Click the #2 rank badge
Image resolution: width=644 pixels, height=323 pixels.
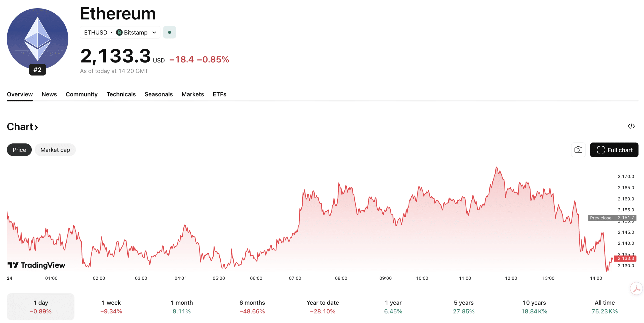(37, 70)
